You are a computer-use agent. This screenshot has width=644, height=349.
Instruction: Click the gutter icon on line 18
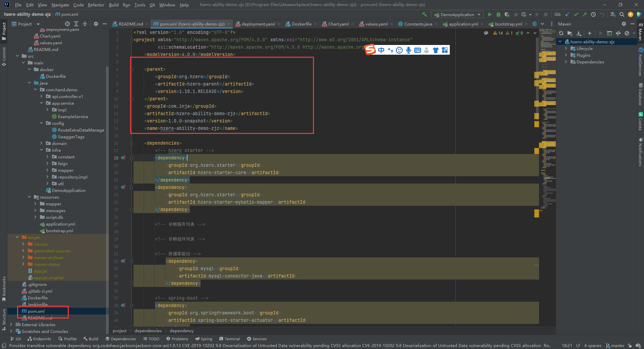tap(123, 158)
